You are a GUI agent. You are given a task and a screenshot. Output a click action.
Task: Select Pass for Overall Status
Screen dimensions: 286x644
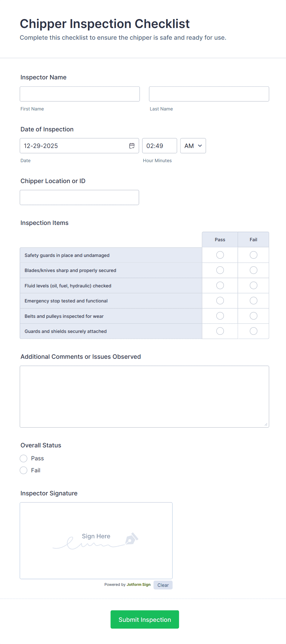tap(23, 458)
